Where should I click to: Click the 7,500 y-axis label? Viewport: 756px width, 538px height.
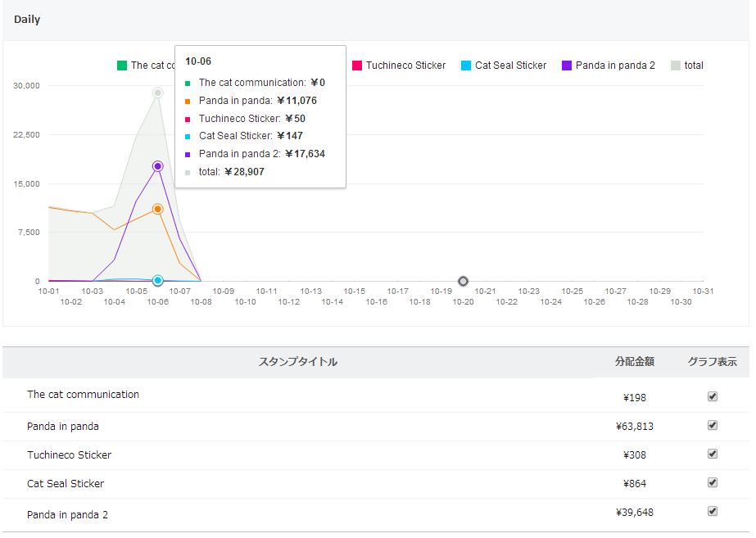tap(29, 233)
